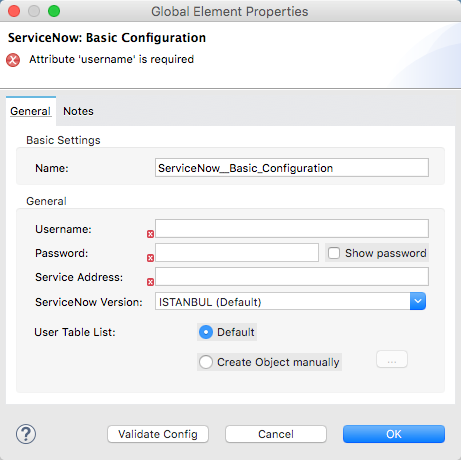Cancel the Global Element Properties dialog

coord(276,434)
